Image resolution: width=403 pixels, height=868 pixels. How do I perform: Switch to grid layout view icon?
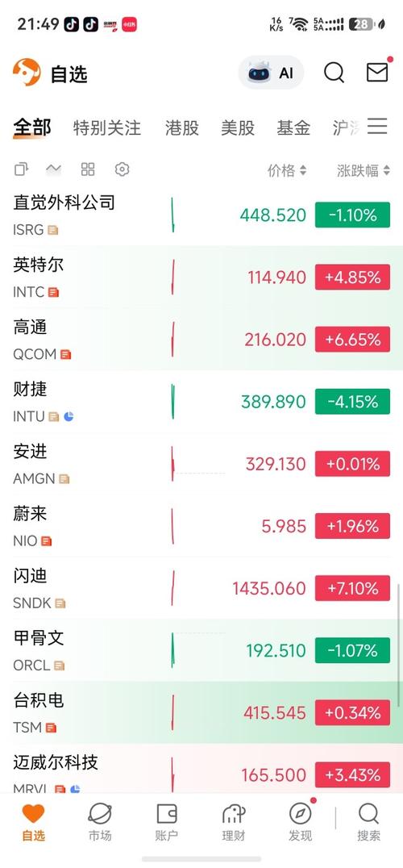tap(88, 169)
